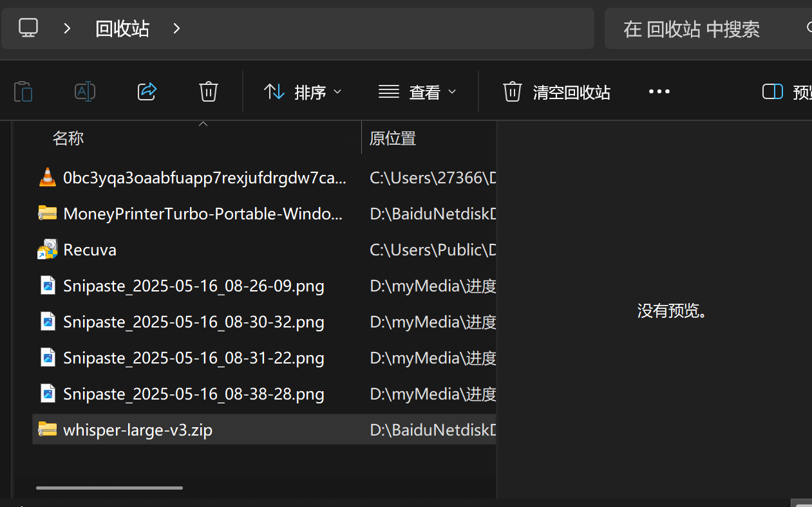This screenshot has width=812, height=507.
Task: Click the VLC cone file icon
Action: tap(47, 178)
